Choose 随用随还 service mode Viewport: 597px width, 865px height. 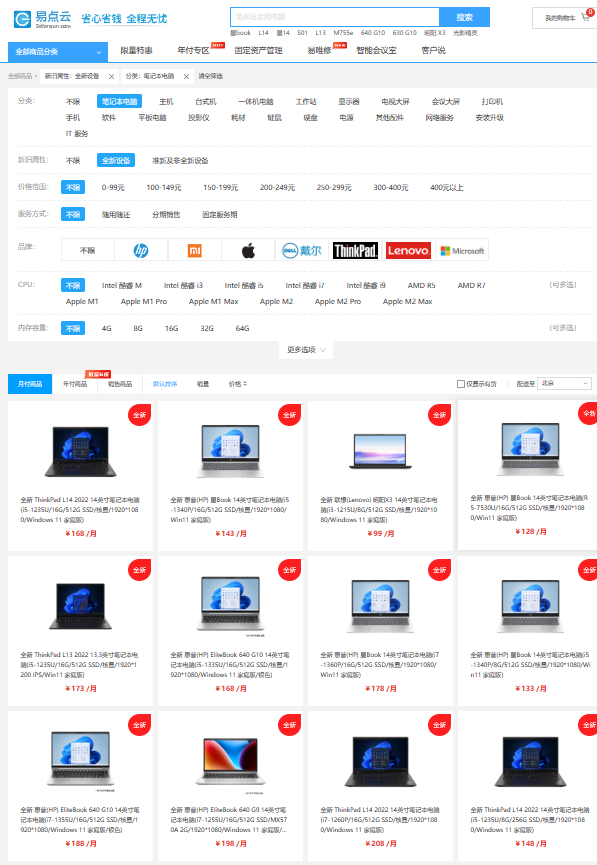pos(116,215)
